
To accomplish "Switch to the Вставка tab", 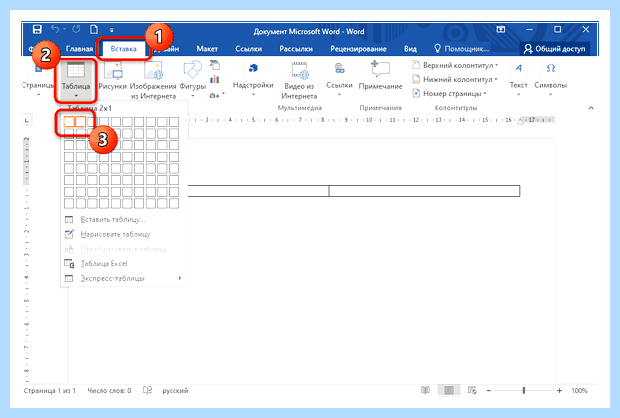I will (x=123, y=49).
